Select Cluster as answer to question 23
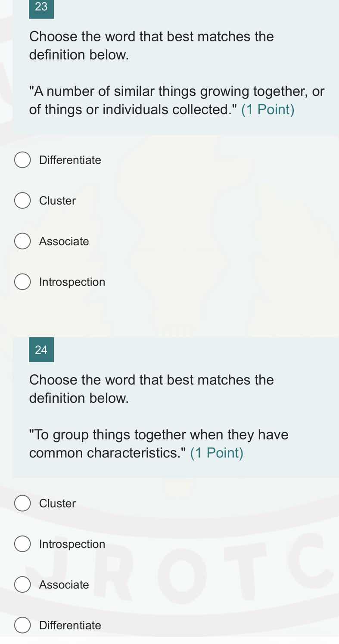Screen dimensions: 339x644 click(22, 200)
